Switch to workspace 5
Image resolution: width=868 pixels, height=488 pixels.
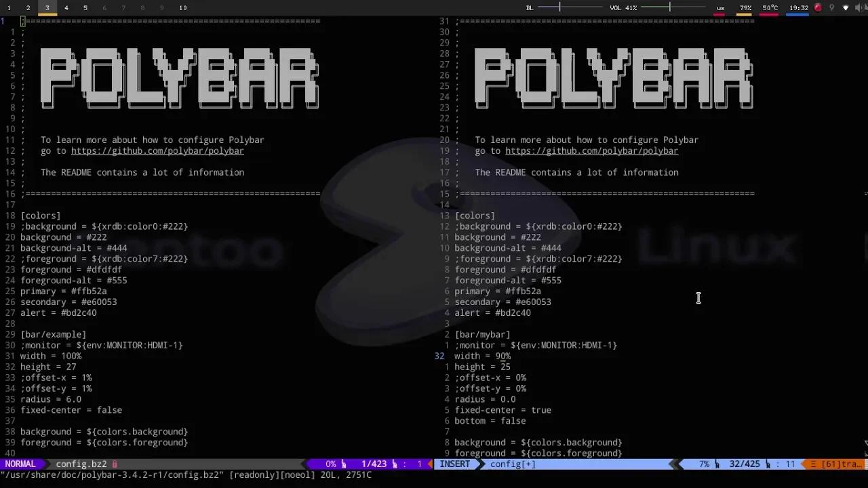coord(85,7)
